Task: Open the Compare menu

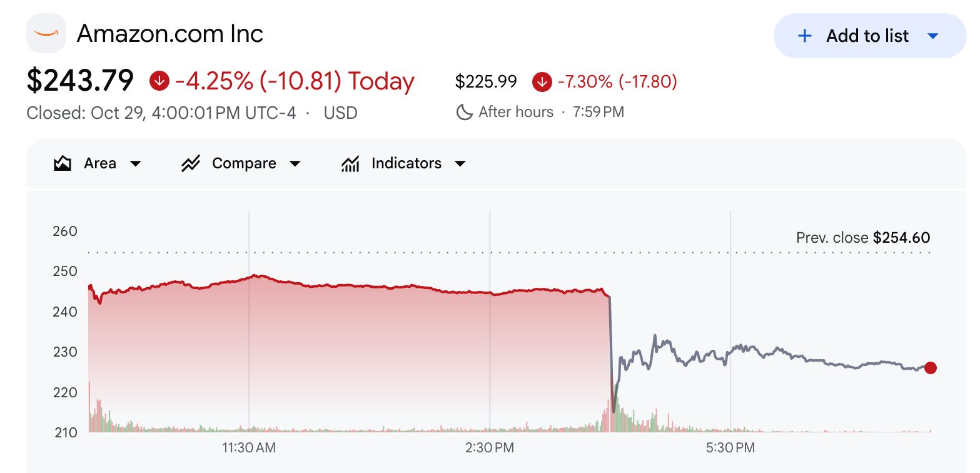Action: pyautogui.click(x=241, y=164)
